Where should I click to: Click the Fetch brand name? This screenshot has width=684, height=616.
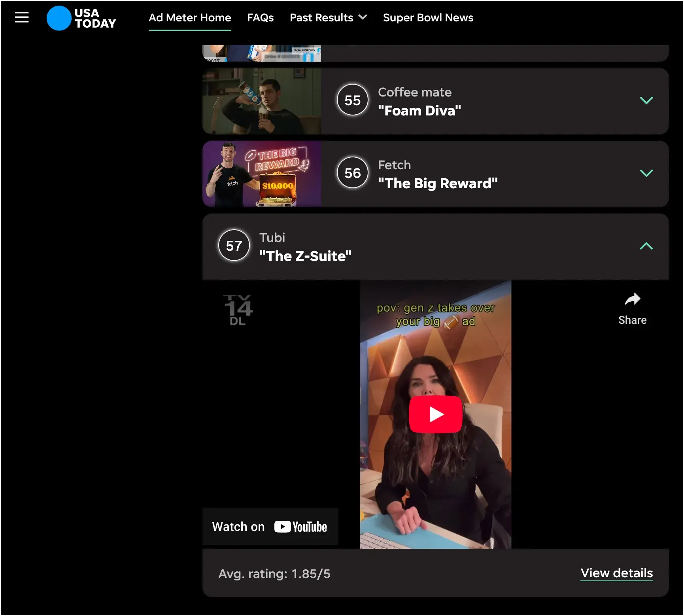coord(394,165)
